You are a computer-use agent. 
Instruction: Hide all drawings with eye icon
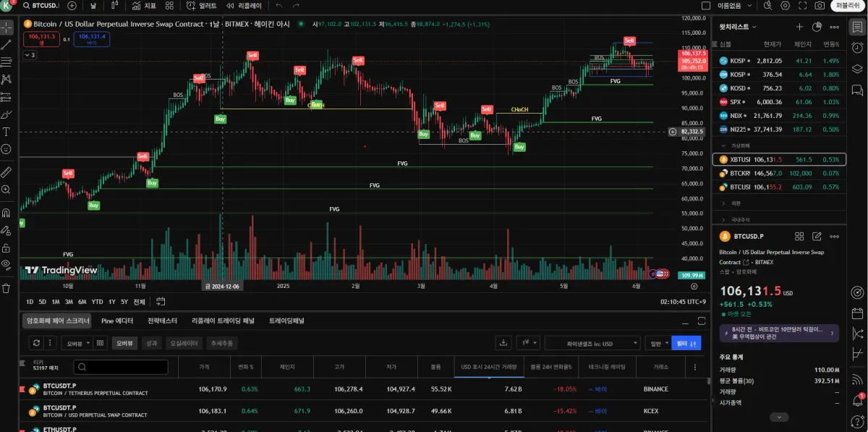[7, 266]
